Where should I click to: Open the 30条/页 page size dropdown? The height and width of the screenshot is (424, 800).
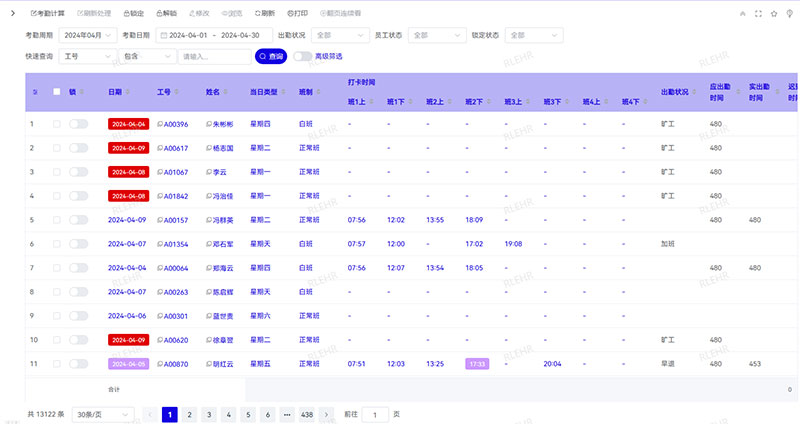click(103, 415)
